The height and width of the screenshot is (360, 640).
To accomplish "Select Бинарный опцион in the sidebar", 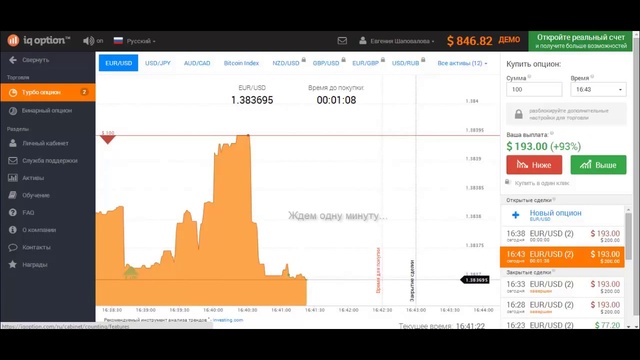I will point(48,111).
